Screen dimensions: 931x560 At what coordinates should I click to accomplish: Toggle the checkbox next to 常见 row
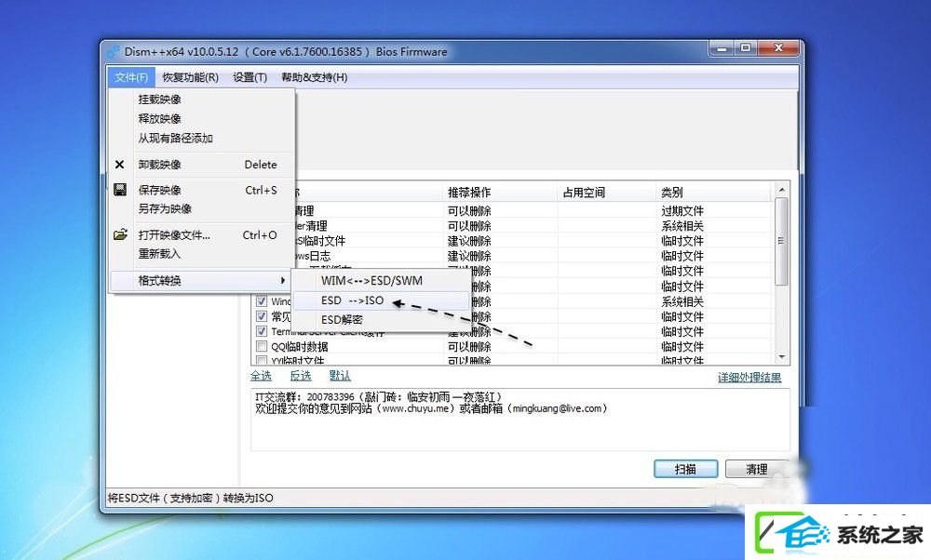tap(262, 316)
